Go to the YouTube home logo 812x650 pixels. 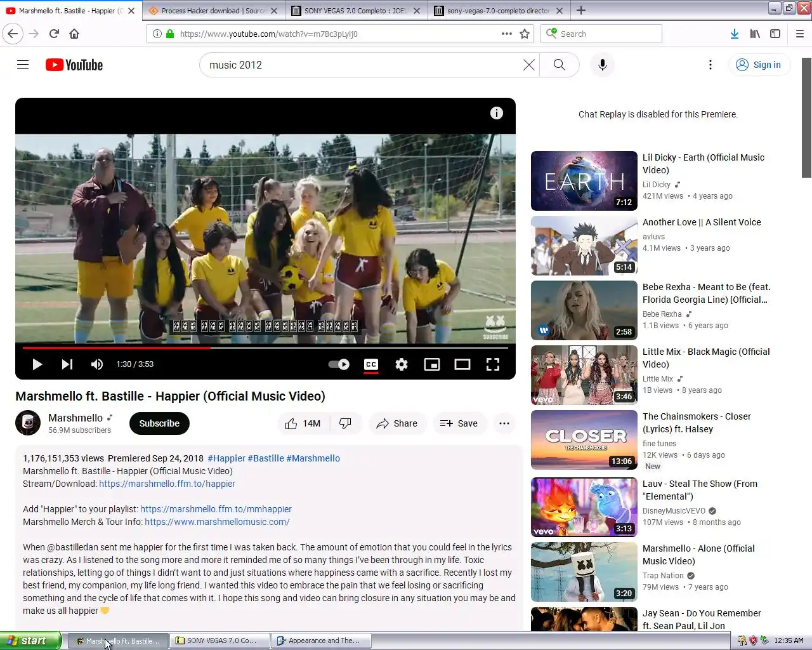tap(74, 65)
